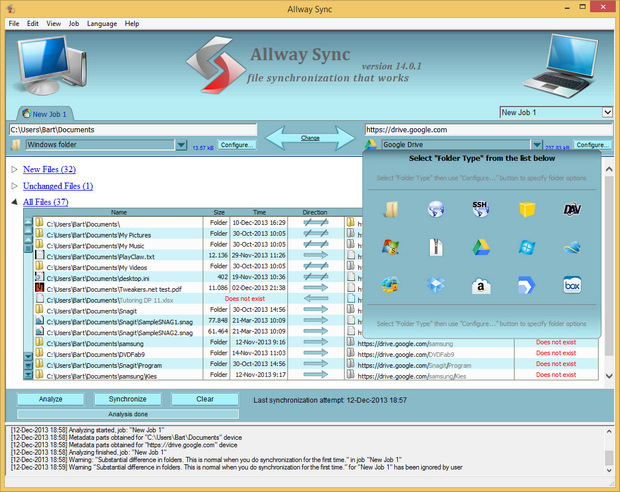Viewport: 620px width, 492px height.
Task: Click PDF icon of Tweakers.net test.pdf
Action: [x=39, y=288]
